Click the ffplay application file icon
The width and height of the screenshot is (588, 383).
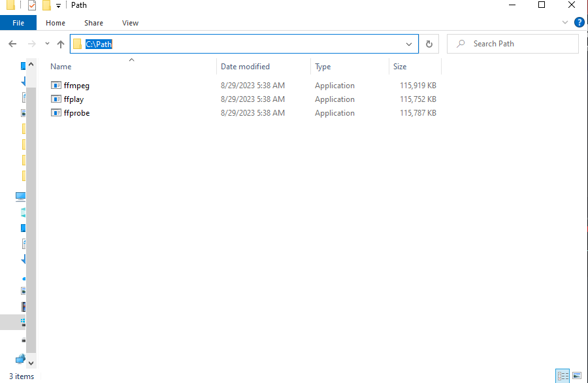56,99
